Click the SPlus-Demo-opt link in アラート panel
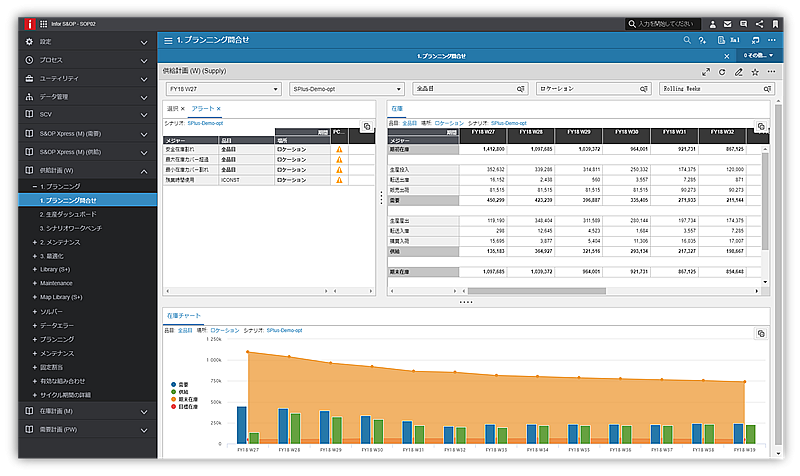 (205, 123)
